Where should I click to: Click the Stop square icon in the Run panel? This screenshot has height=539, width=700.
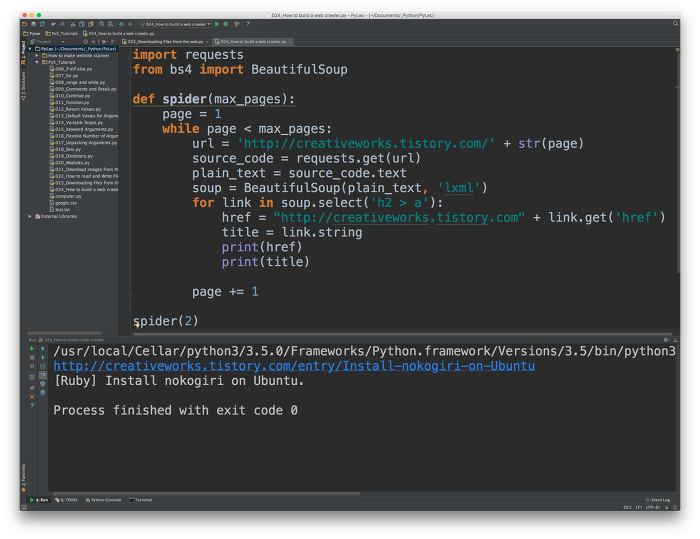coord(32,357)
